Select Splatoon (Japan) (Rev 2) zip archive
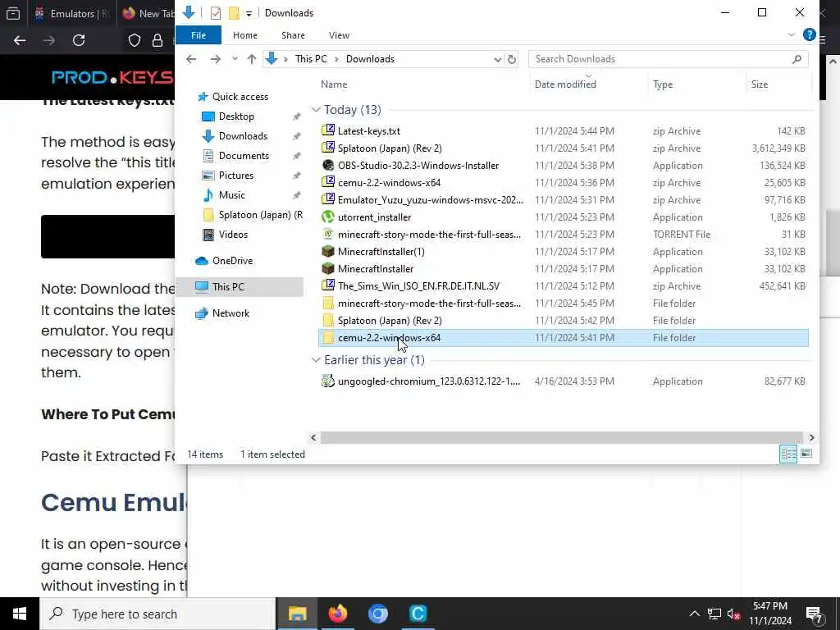 click(x=390, y=148)
